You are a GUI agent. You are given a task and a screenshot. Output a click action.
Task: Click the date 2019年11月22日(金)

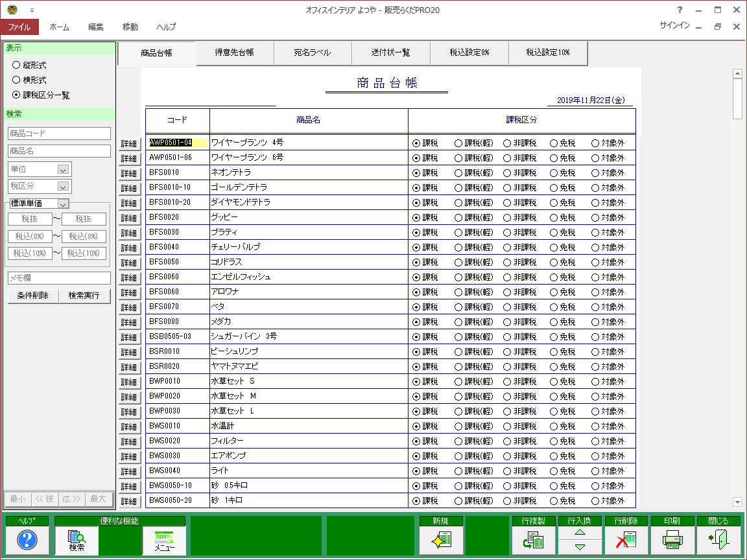point(591,100)
